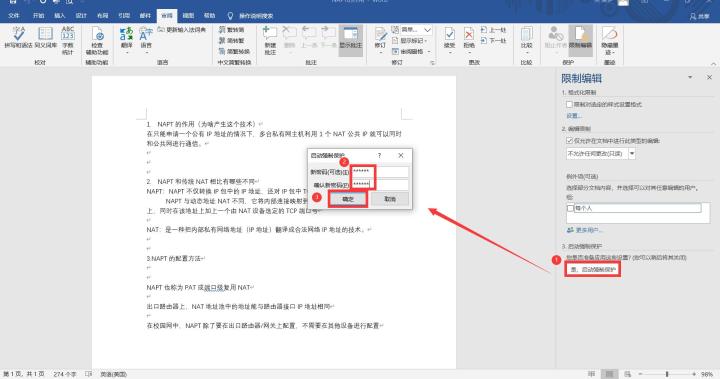Image resolution: width=720 pixels, height=379 pixels.
Task: Open the File (文件) tab
Action: point(14,16)
